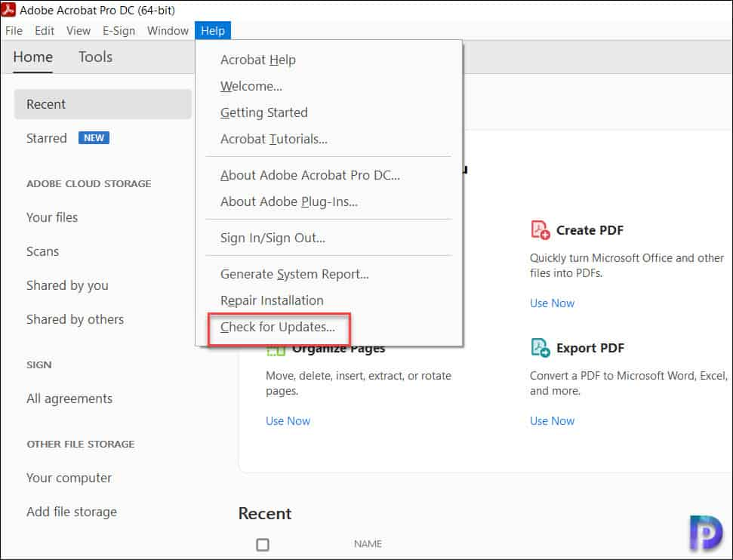Click Add file storage
The width and height of the screenshot is (733, 560).
(72, 512)
